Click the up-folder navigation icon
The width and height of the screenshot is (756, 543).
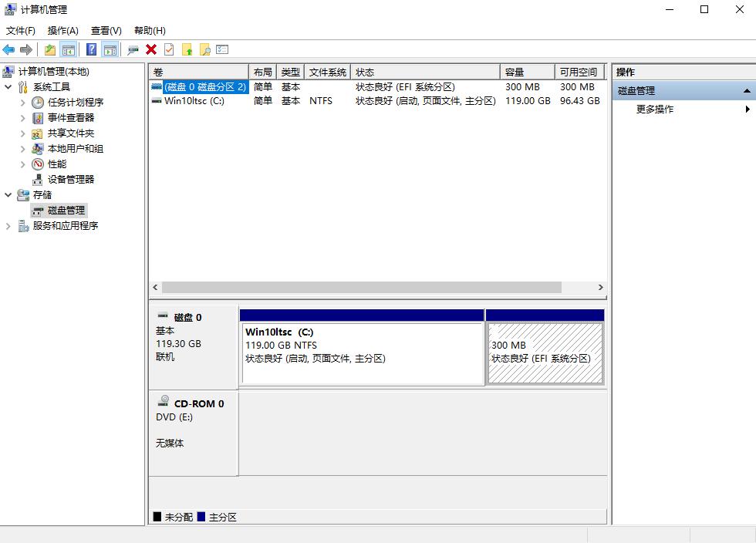pyautogui.click(x=49, y=49)
